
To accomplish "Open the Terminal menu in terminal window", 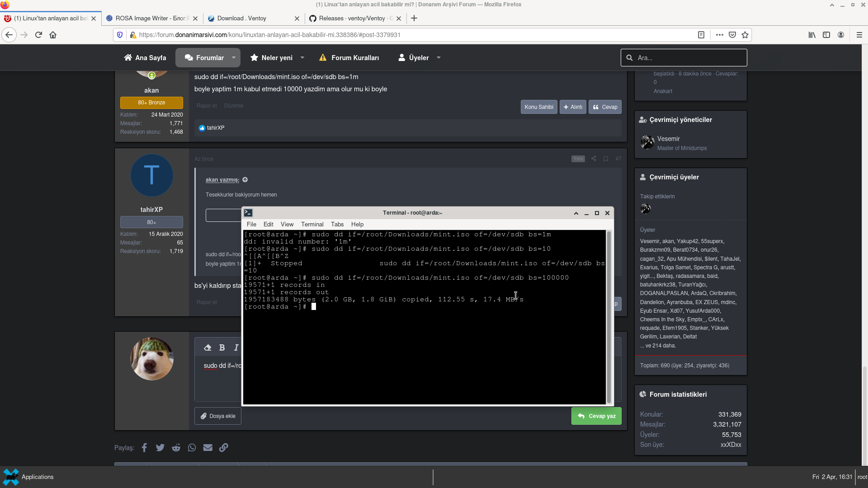I will point(312,224).
